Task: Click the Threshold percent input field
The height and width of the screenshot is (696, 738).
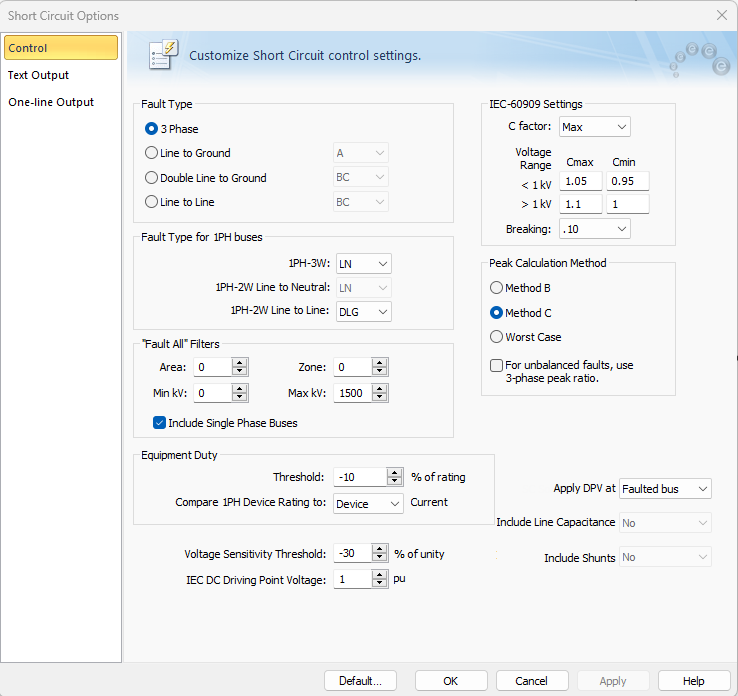Action: (x=360, y=477)
